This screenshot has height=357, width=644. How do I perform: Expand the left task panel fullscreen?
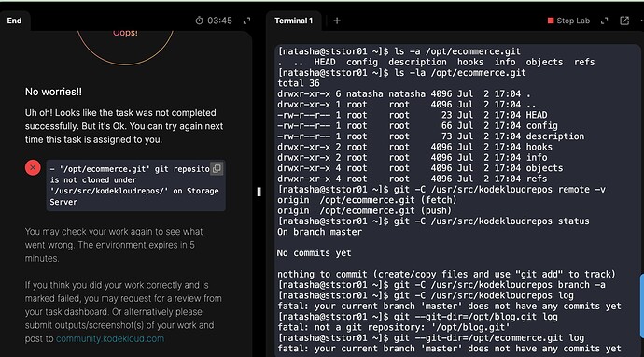(246, 21)
